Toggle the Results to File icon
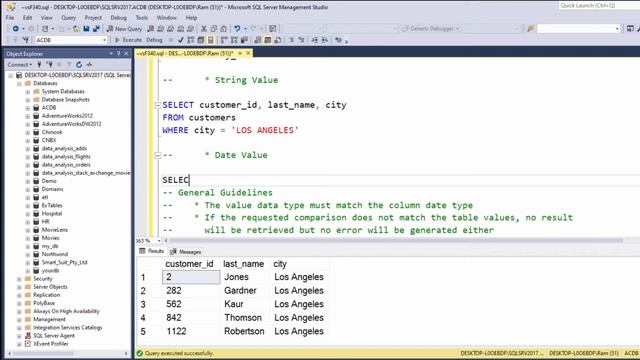 (x=278, y=40)
